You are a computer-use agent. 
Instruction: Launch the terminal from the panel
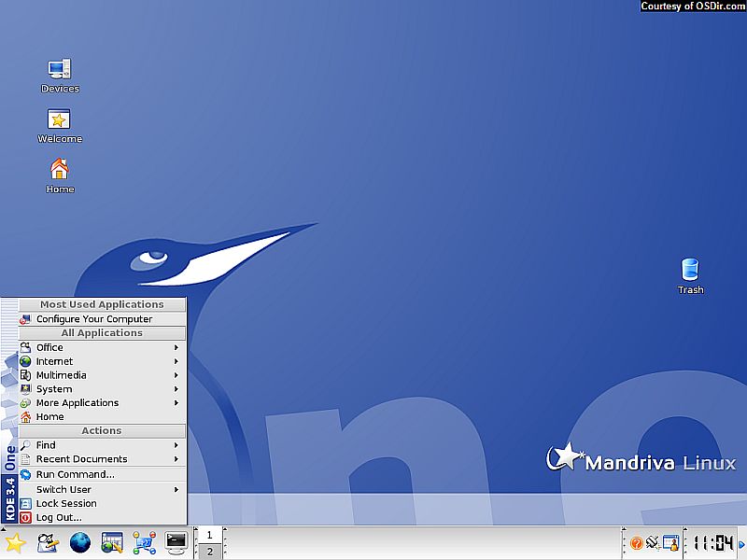click(176, 543)
